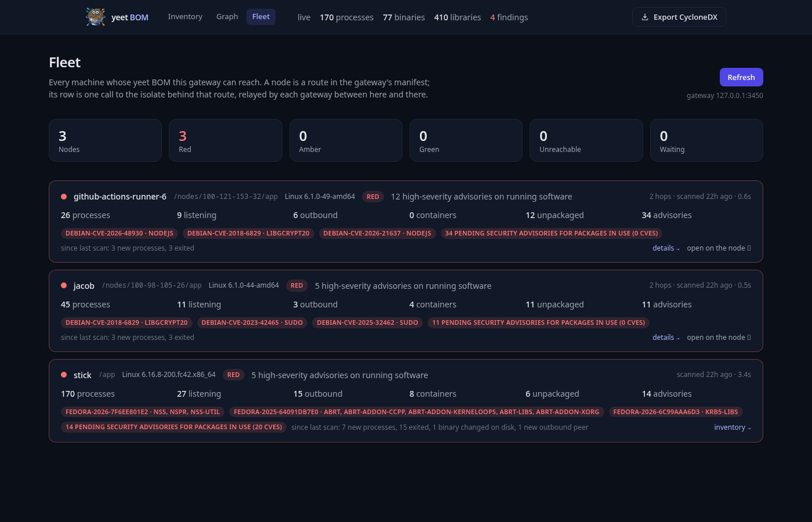Click DEBIAN-CVE-2023-42465 · SUDO tag
Image resolution: width=812 pixels, height=522 pixels.
[x=252, y=322]
